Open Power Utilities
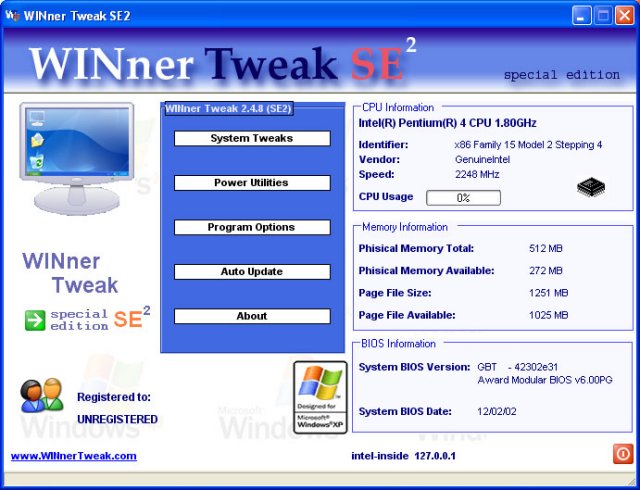Viewport: 640px width, 490px height. pyautogui.click(x=252, y=183)
